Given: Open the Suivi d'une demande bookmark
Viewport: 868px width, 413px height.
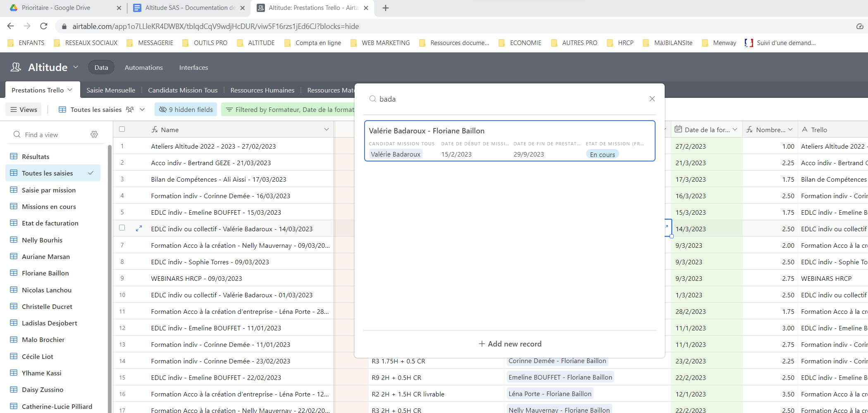Looking at the screenshot, I should click(x=780, y=43).
